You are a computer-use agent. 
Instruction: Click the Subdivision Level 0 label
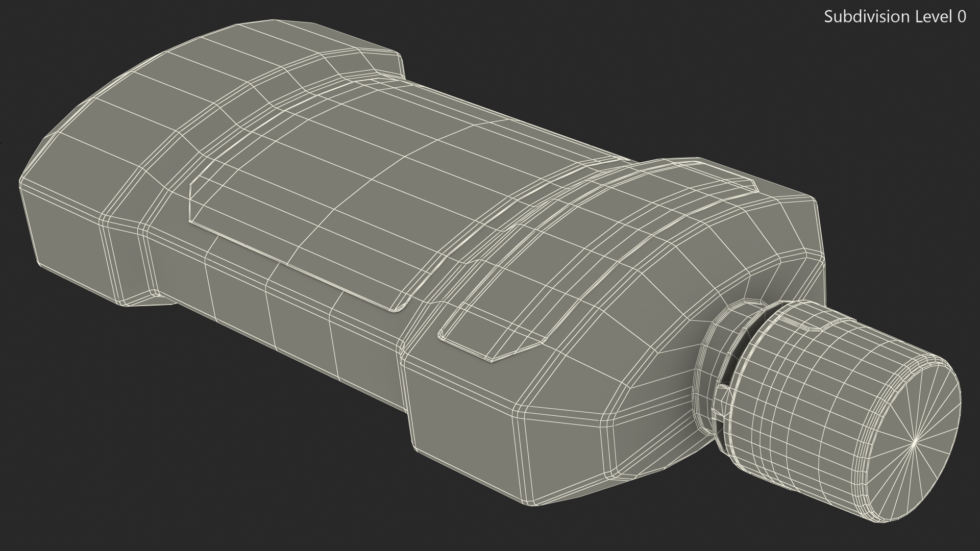click(x=895, y=17)
